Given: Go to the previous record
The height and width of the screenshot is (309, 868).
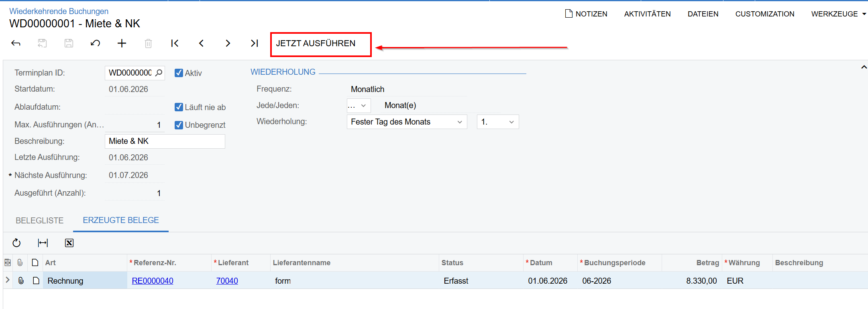Looking at the screenshot, I should (201, 43).
